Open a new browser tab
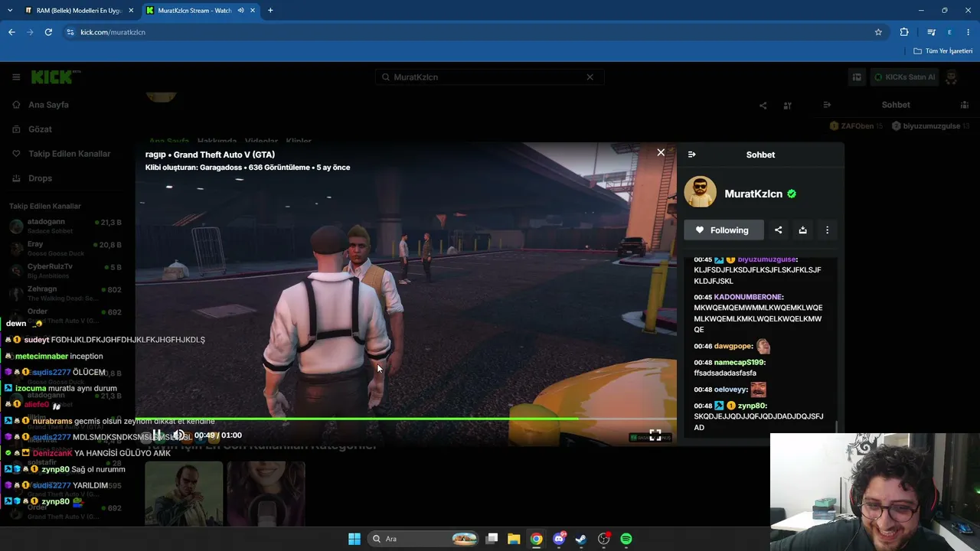 [x=270, y=11]
